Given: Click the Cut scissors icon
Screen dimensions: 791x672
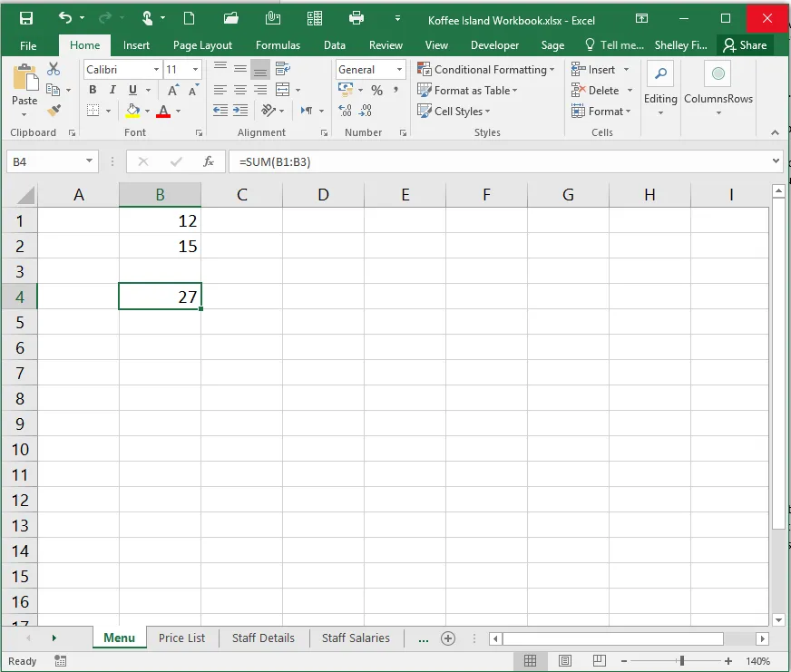Looking at the screenshot, I should [x=54, y=69].
